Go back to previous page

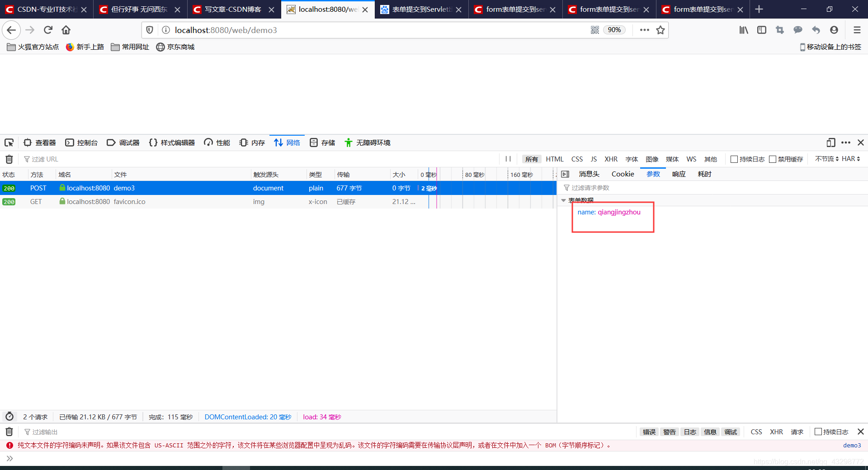[11, 30]
